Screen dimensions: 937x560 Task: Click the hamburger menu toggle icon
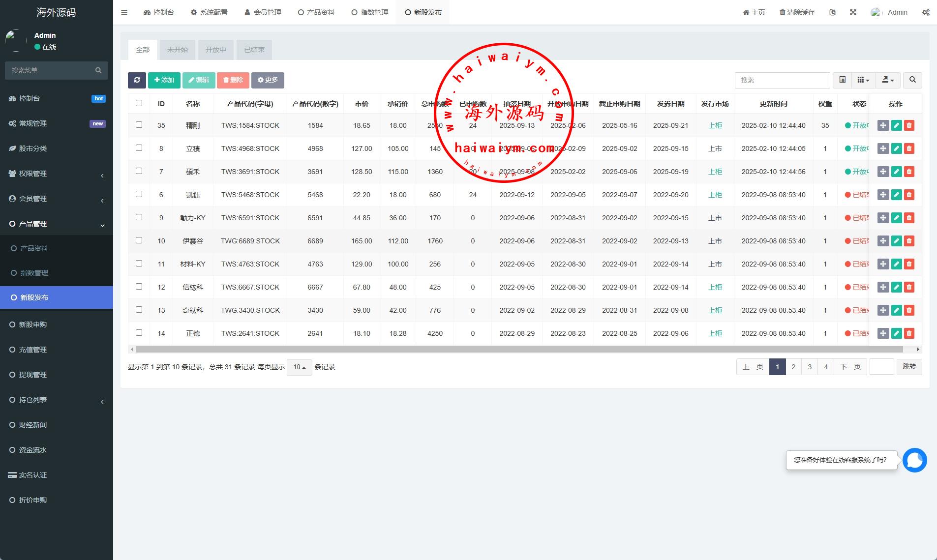124,12
